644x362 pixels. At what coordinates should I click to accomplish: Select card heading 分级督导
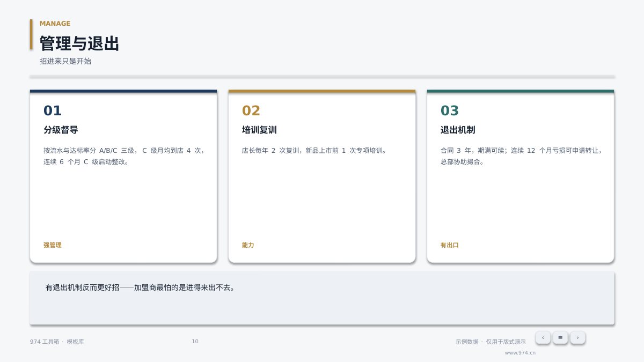tap(61, 130)
